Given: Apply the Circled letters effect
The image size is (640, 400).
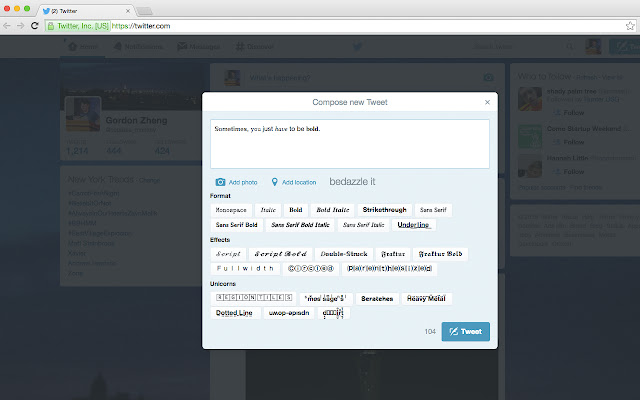Looking at the screenshot, I should click(x=311, y=269).
